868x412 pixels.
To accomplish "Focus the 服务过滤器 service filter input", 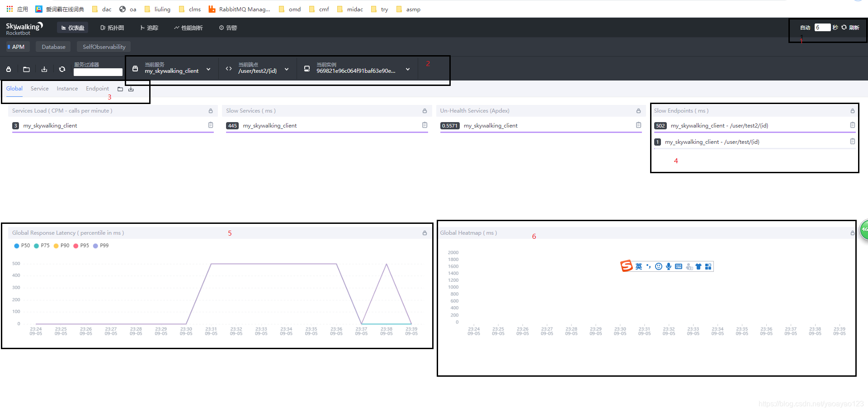I will pos(98,72).
